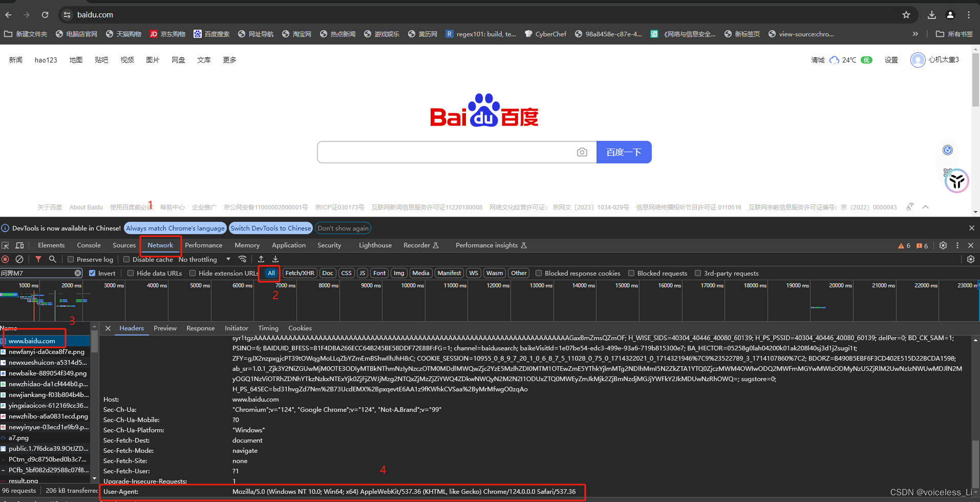Click Always match Chrome's language
This screenshot has height=502, width=980.
click(175, 228)
